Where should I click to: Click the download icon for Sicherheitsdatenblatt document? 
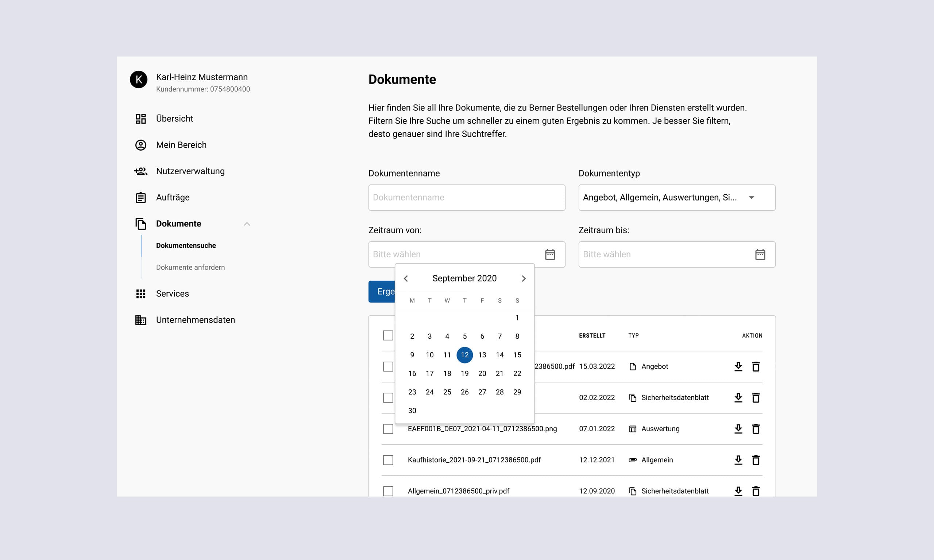(737, 397)
